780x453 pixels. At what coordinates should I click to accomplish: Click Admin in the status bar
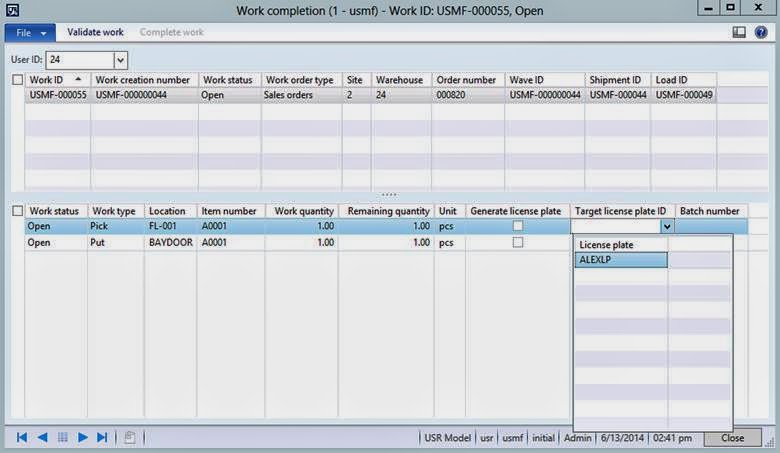578,438
